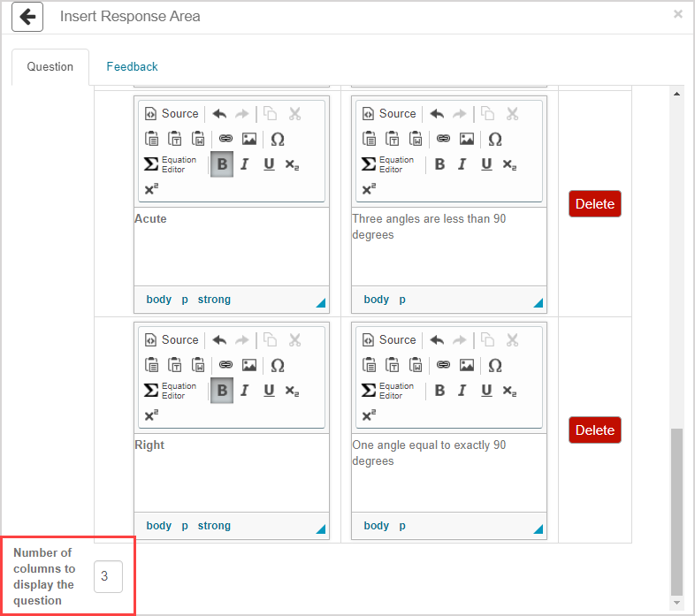The image size is (695, 616).
Task: Click the strong element path in Acute editor
Action: (214, 300)
